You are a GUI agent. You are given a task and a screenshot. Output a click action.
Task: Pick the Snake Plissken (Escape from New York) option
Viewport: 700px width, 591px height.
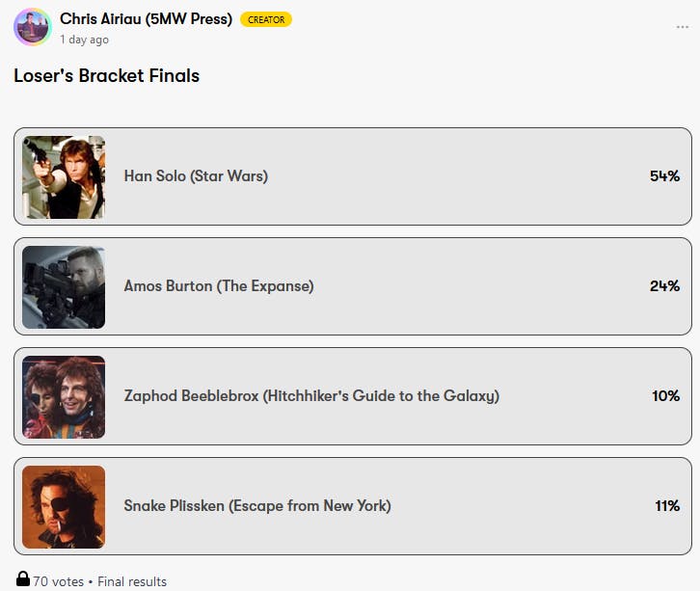click(x=257, y=506)
